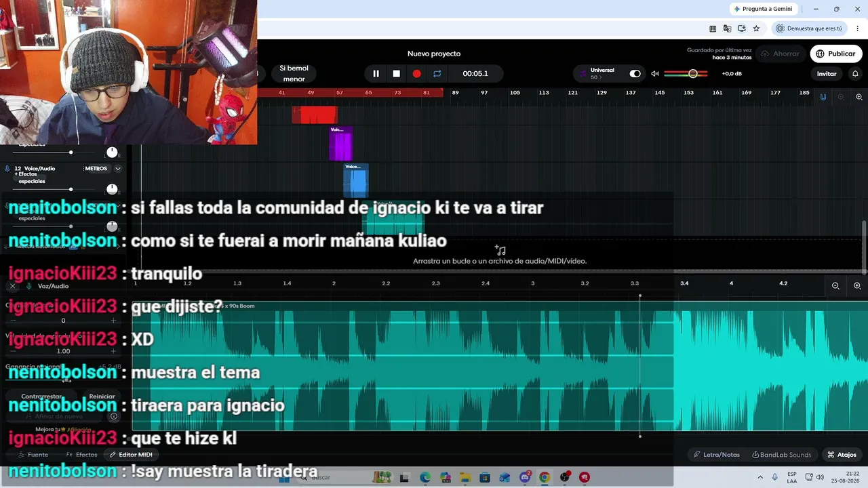Toggle loop cycle mode
The height and width of the screenshot is (488, 868).
click(437, 74)
